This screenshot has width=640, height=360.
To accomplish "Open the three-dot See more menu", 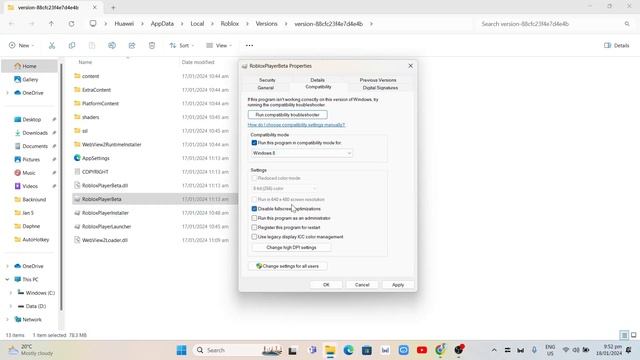I will (x=249, y=45).
